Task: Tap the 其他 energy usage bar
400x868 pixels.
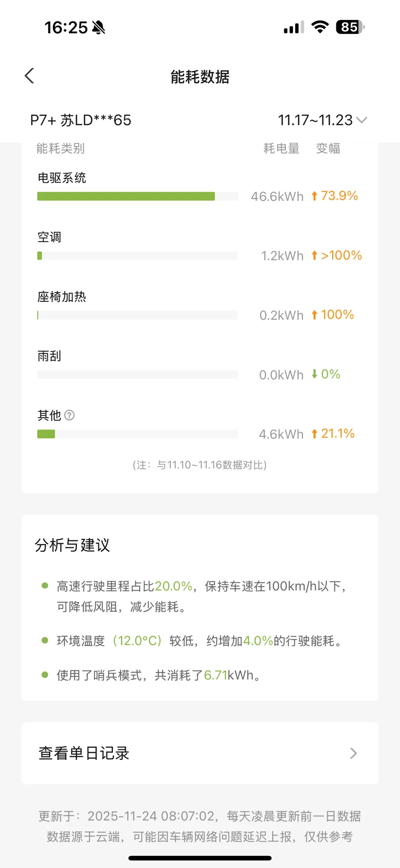Action: click(46, 434)
